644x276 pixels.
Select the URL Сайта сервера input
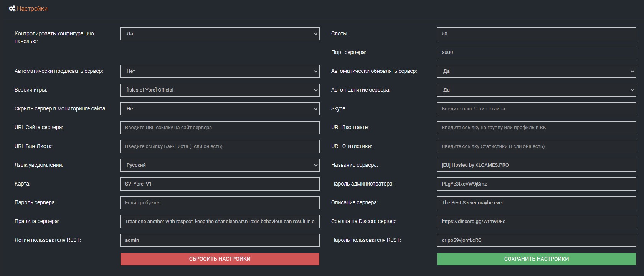220,128
